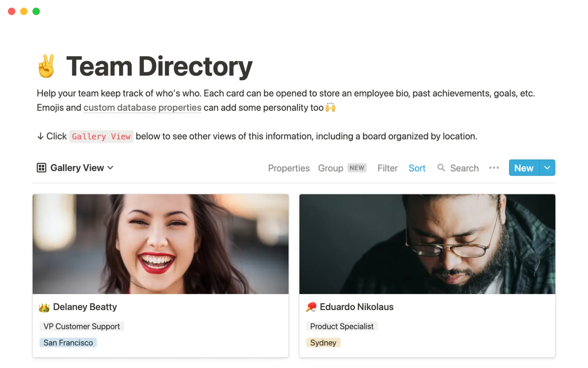Click the San Francisco location tag
588x368 pixels.
tap(68, 342)
